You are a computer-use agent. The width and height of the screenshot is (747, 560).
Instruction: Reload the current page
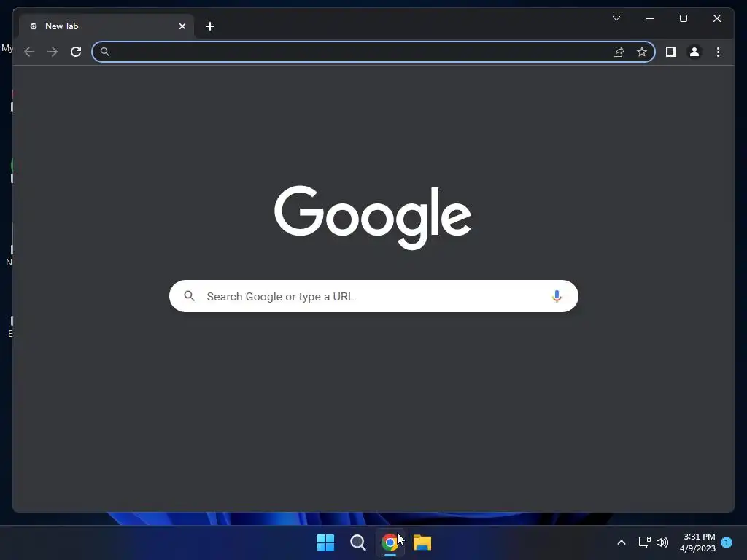click(x=76, y=52)
